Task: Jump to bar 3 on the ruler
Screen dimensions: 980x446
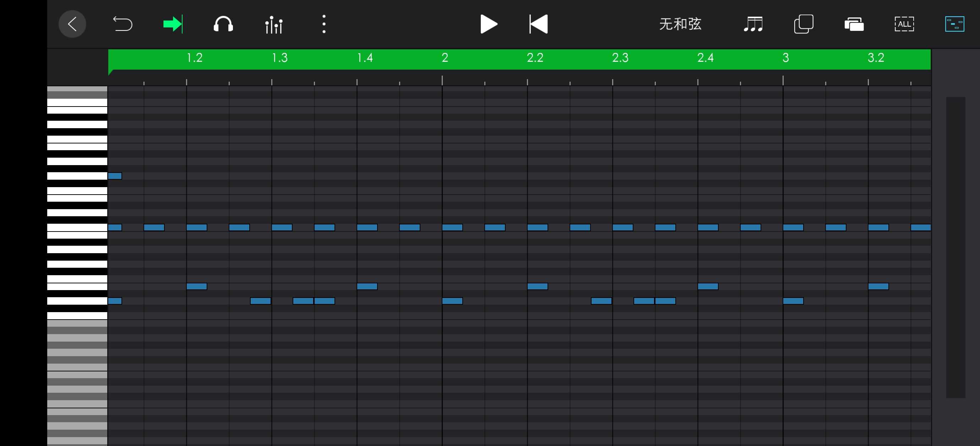Action: [x=785, y=58]
